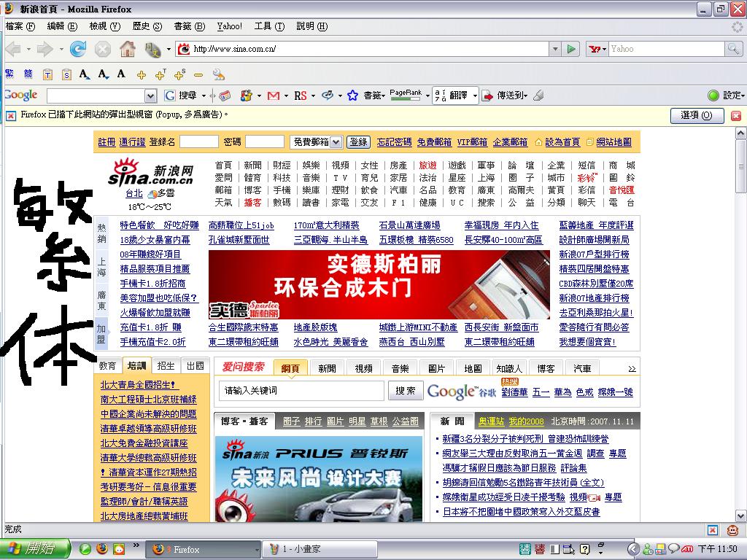Close the popup blocked notification bar
The width and height of the screenshot is (747, 560).
click(x=736, y=116)
